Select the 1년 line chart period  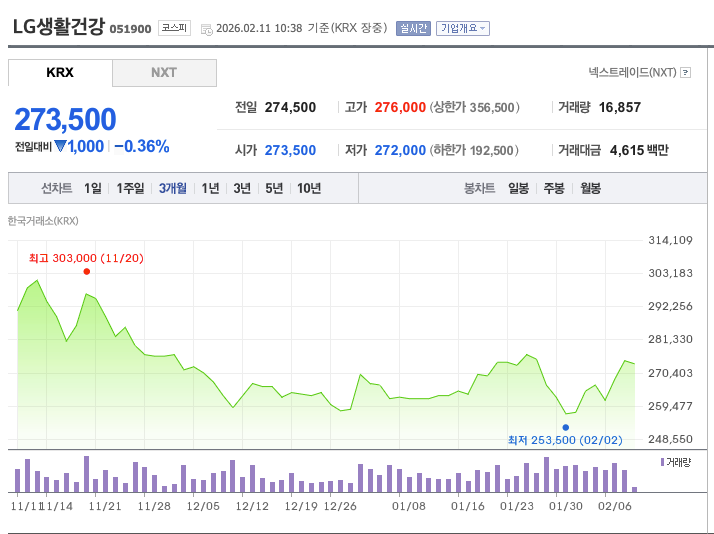point(210,188)
